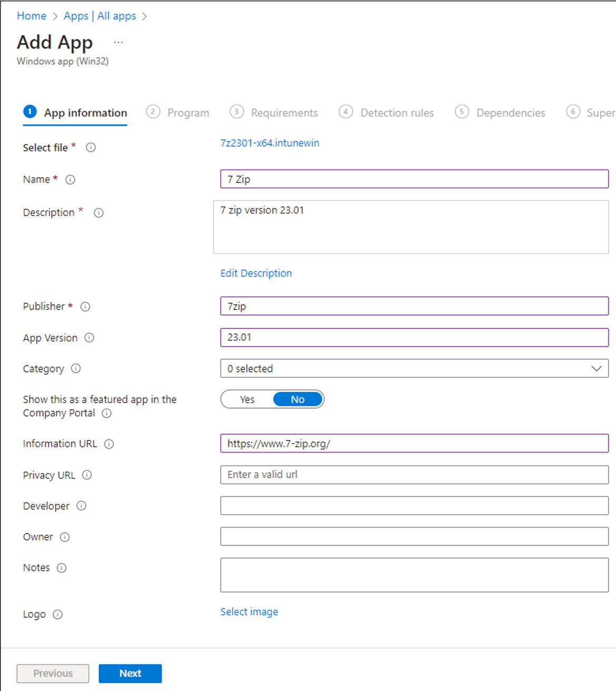Keep featured app toggle on No
Image resolution: width=616 pixels, height=691 pixels.
click(297, 399)
